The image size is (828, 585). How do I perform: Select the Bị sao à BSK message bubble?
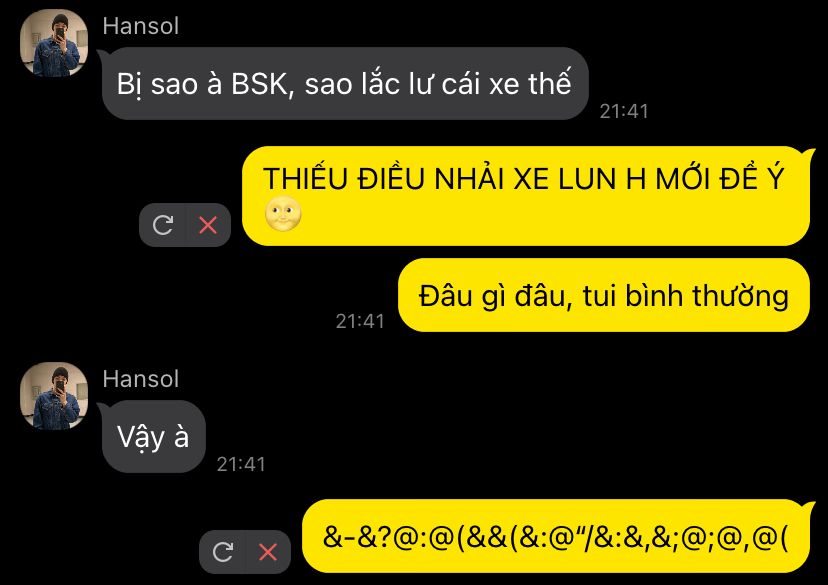pos(345,83)
